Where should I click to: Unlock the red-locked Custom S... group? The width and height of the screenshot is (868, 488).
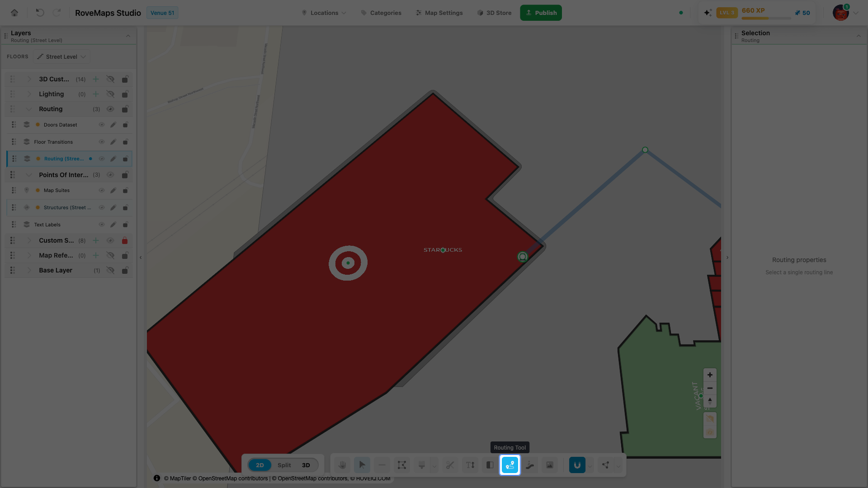(x=125, y=240)
